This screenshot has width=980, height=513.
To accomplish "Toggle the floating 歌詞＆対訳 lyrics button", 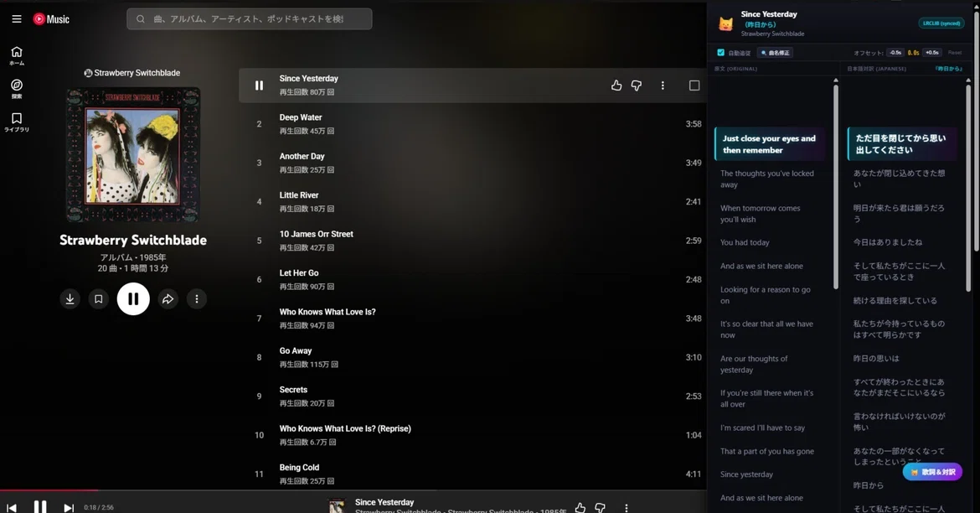I will coord(932,472).
